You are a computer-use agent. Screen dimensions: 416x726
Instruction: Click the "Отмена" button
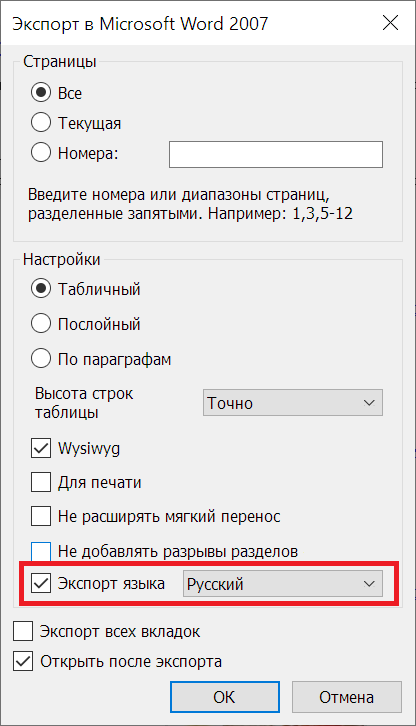[347, 697]
